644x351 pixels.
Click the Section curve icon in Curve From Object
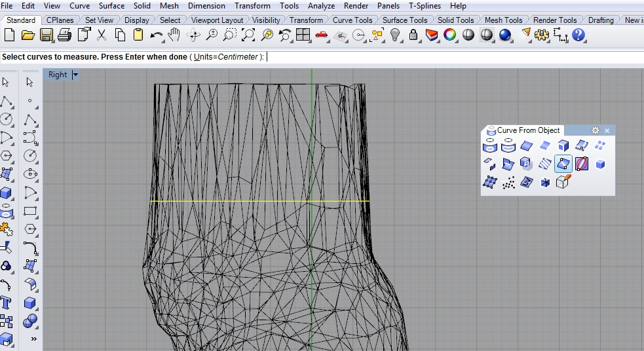(x=563, y=164)
